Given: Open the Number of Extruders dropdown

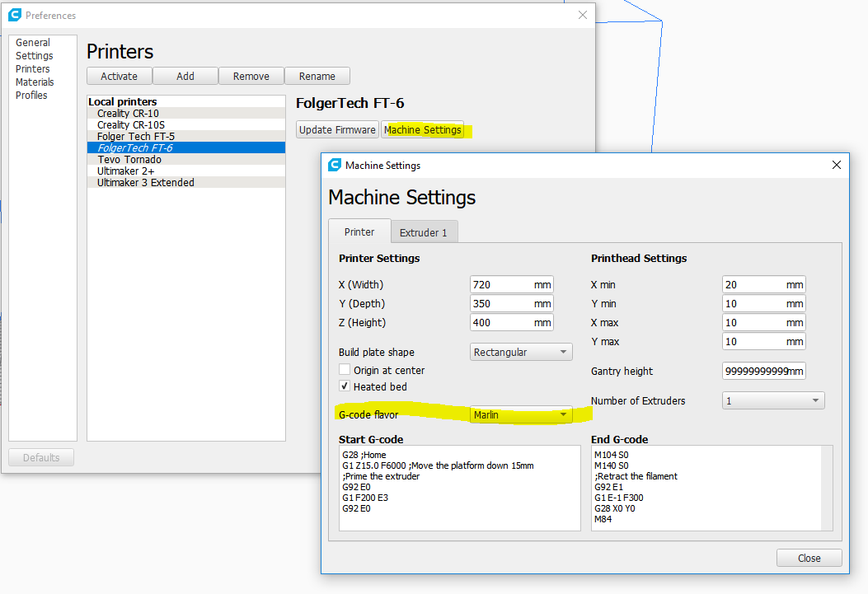Looking at the screenshot, I should (773, 401).
